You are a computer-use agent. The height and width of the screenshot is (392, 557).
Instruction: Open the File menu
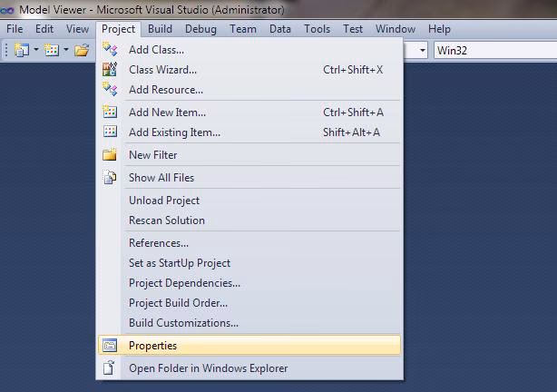click(x=15, y=29)
